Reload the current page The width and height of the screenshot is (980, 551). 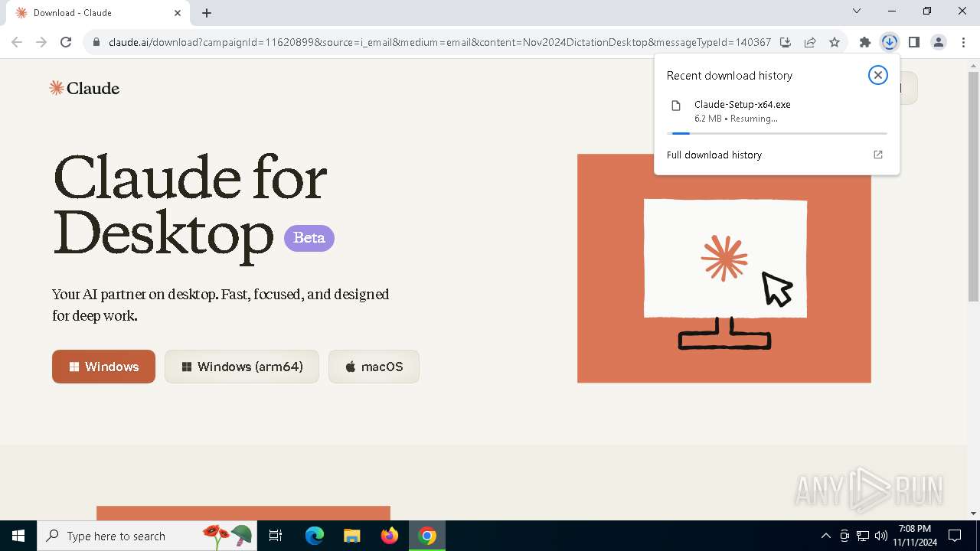pyautogui.click(x=66, y=42)
